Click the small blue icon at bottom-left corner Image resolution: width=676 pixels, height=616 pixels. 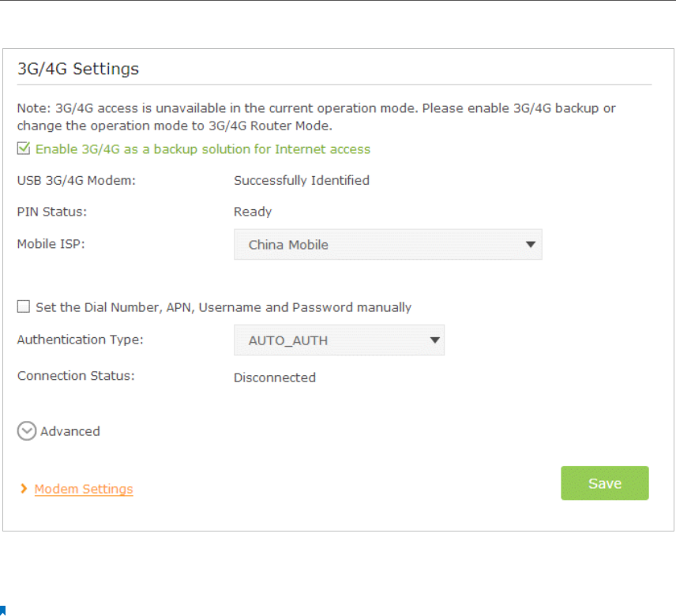[x=3, y=610]
